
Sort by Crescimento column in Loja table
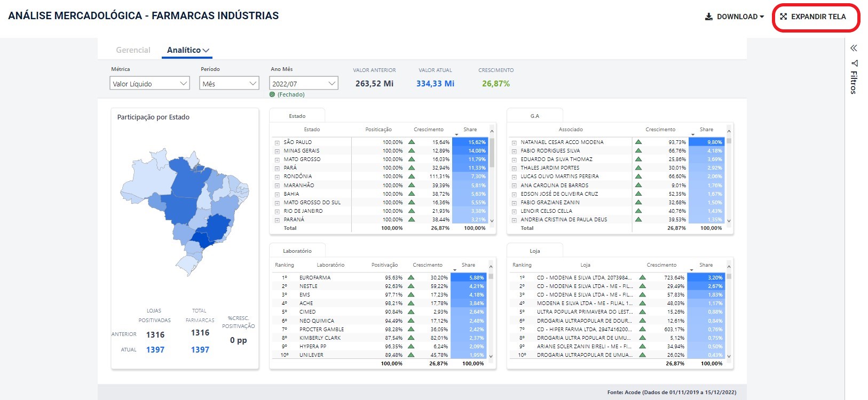[661, 265]
